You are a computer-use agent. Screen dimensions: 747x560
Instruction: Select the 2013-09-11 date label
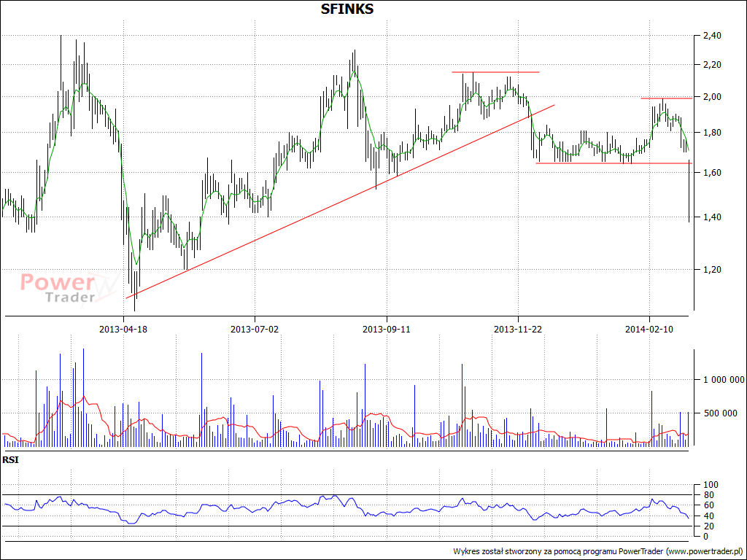tap(387, 329)
